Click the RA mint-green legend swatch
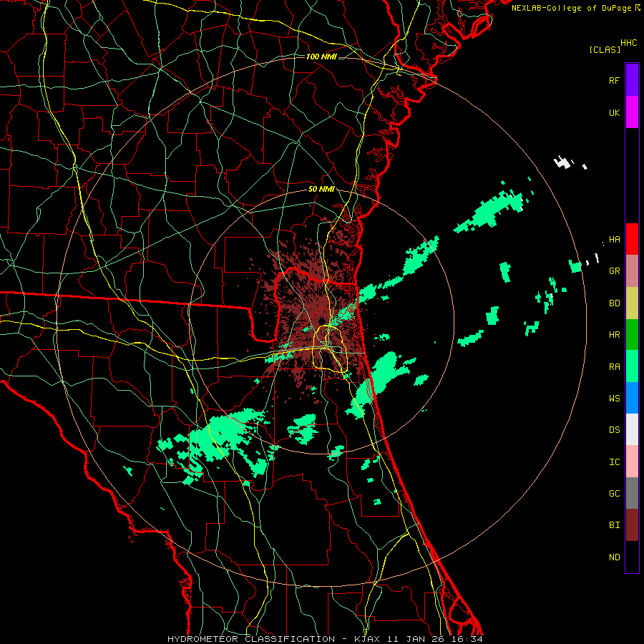 point(632,366)
